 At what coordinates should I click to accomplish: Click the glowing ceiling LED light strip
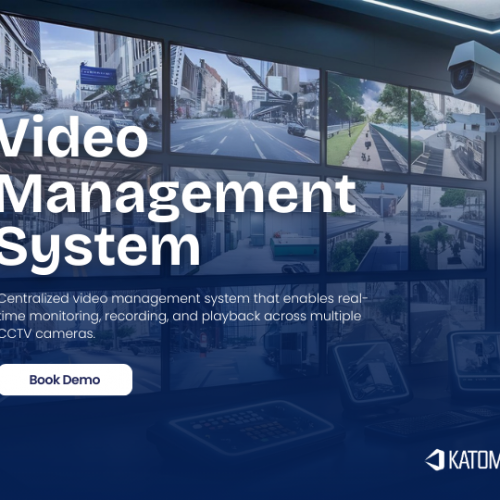(430, 15)
